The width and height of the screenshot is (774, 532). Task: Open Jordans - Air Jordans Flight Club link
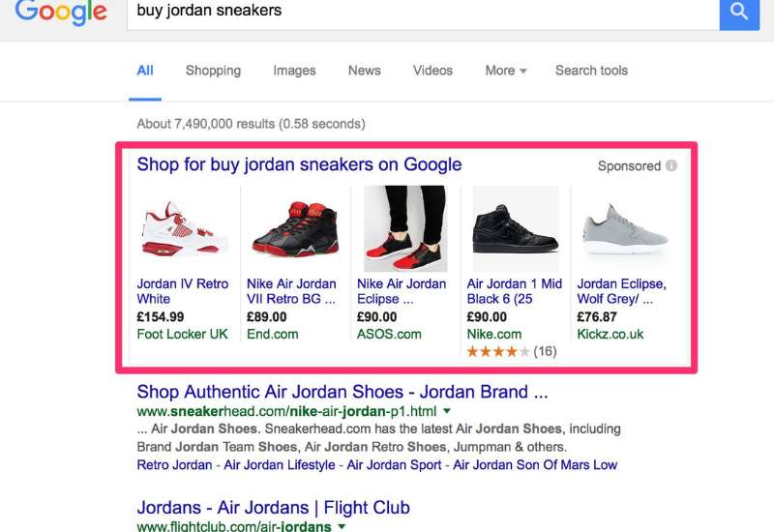(274, 507)
